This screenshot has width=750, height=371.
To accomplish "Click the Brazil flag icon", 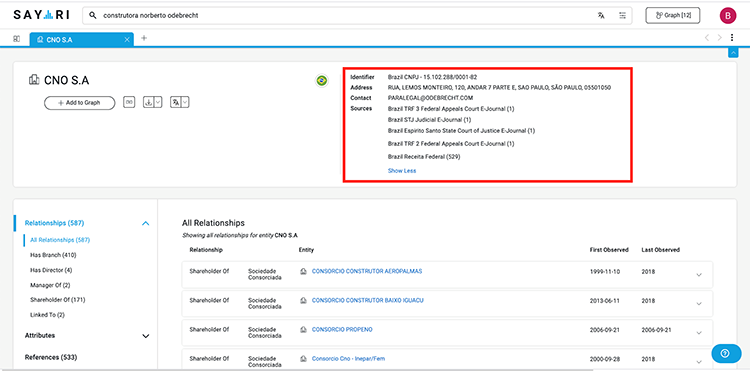I will 322,81.
